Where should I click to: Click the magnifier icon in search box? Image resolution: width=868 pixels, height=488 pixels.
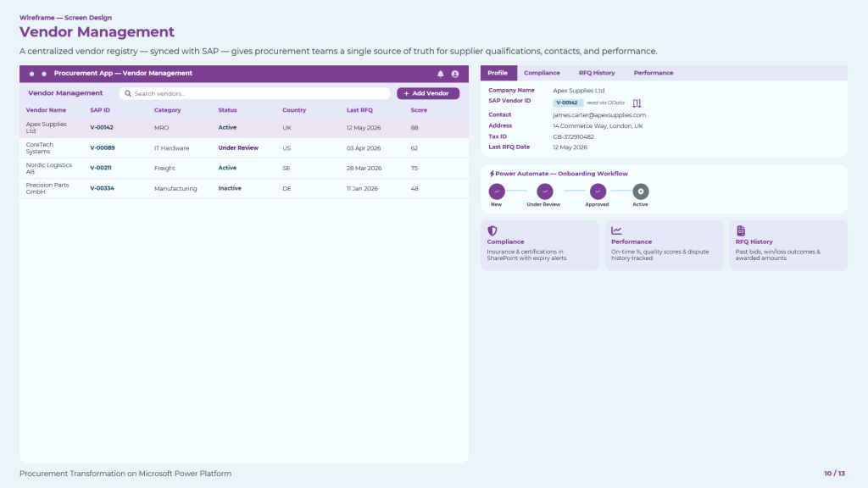(x=128, y=93)
